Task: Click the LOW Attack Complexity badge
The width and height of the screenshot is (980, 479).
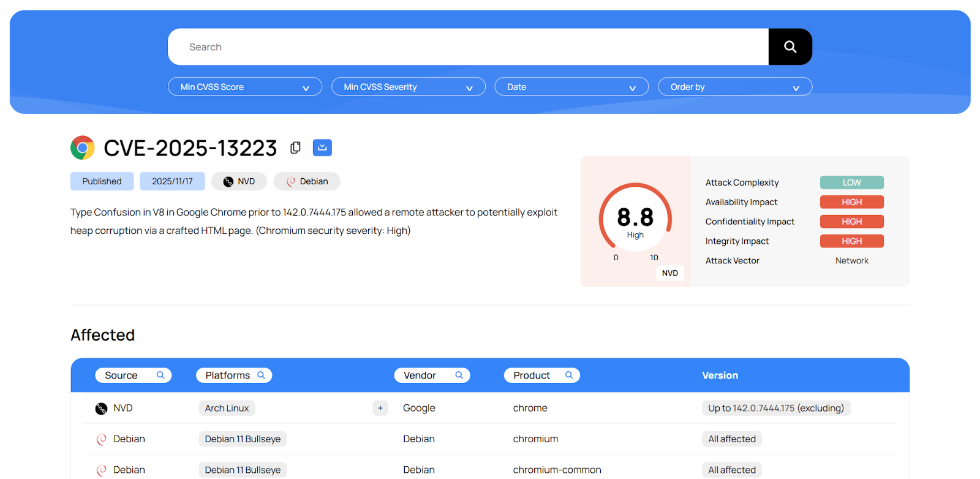Action: 852,183
